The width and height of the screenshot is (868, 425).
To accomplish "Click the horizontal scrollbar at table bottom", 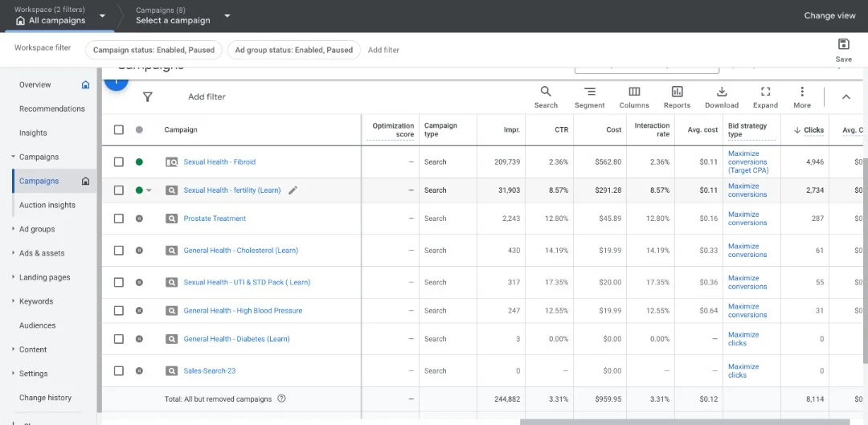I will (x=685, y=422).
